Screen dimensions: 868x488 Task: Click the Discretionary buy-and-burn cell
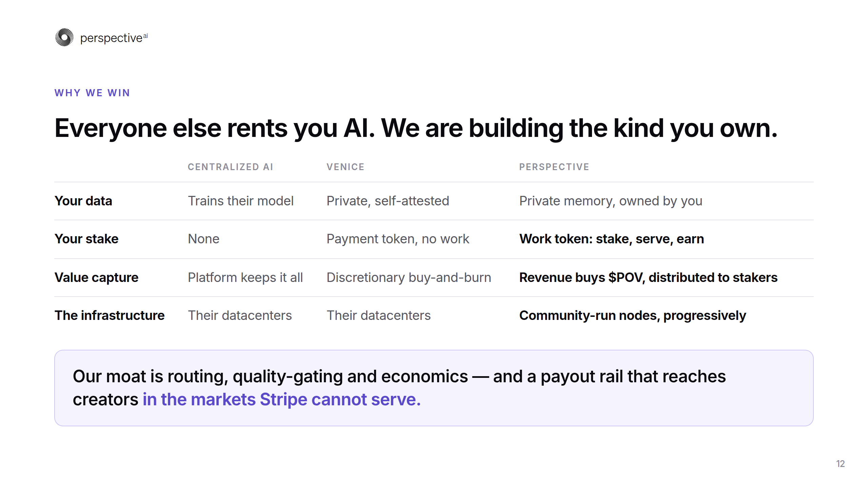[x=409, y=278]
